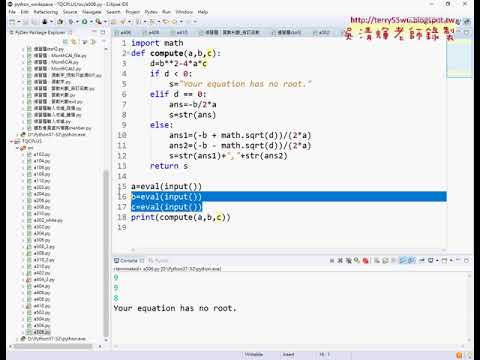Click Remove Launch X icon in console

(x=340, y=261)
